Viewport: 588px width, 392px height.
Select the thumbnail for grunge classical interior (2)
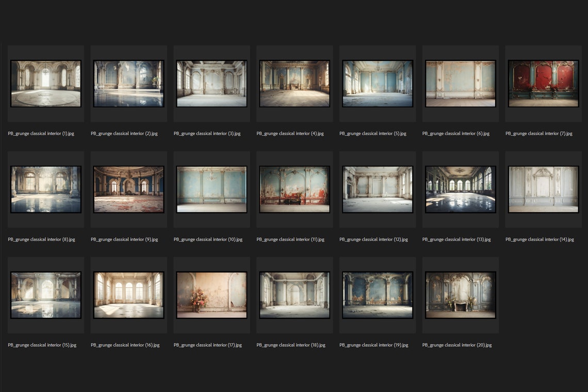tap(128, 84)
